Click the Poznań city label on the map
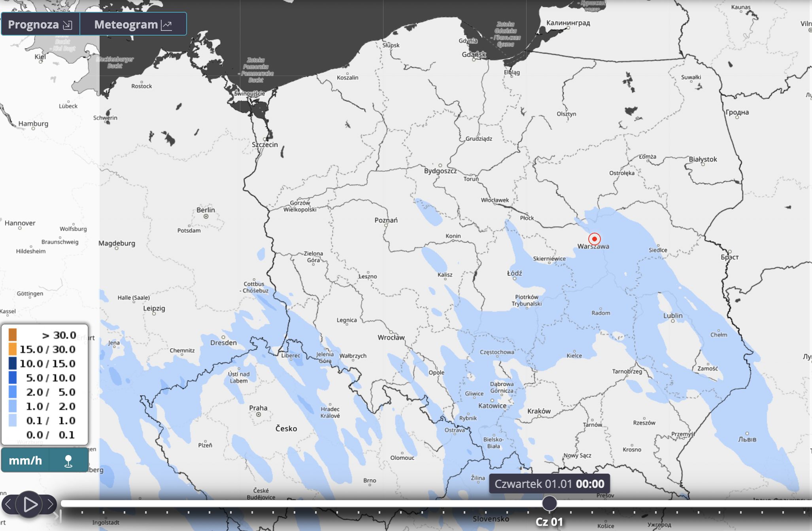The image size is (812, 531). 386,220
